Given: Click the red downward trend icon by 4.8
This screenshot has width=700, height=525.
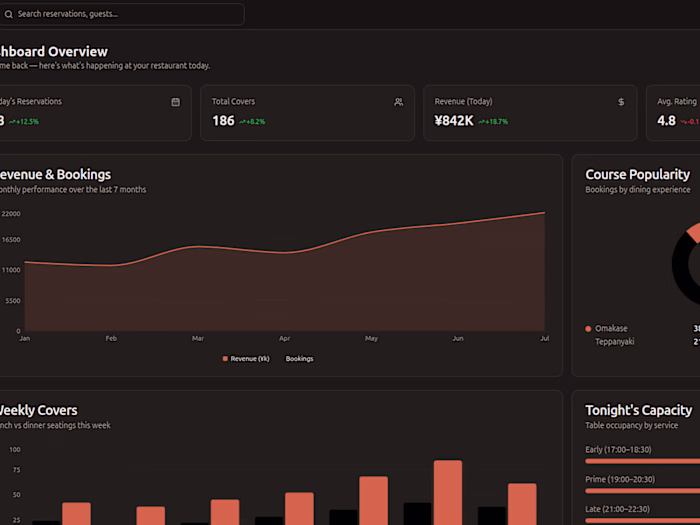Looking at the screenshot, I should pyautogui.click(x=684, y=121).
